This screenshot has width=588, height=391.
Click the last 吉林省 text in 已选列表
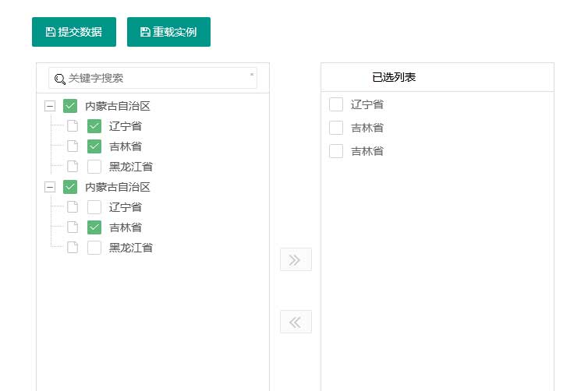367,151
